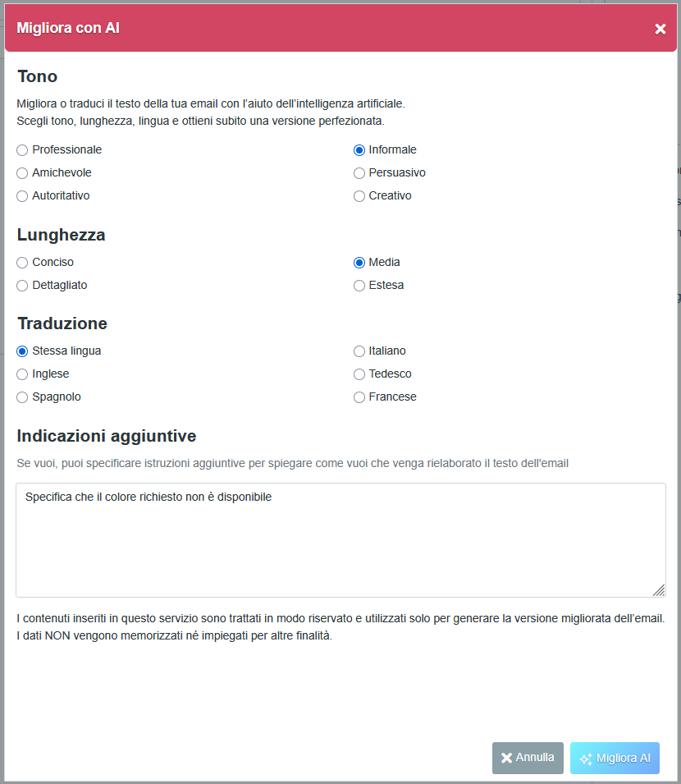Close the Migliora con AI dialog
This screenshot has width=681, height=784.
(x=660, y=29)
